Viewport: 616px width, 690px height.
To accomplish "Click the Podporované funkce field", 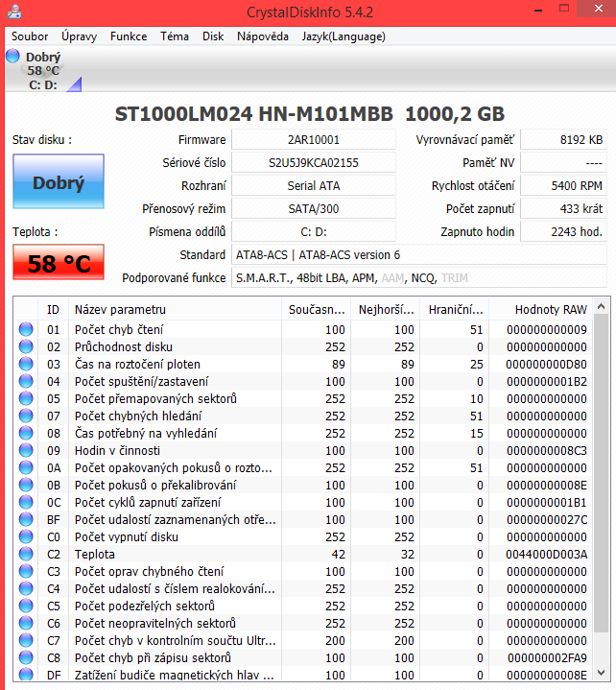I will (419, 277).
